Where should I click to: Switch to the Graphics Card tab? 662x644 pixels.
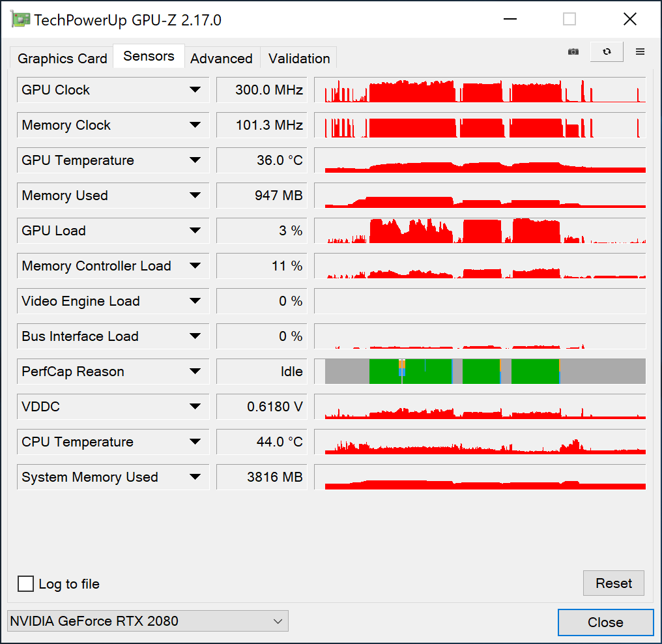click(62, 58)
